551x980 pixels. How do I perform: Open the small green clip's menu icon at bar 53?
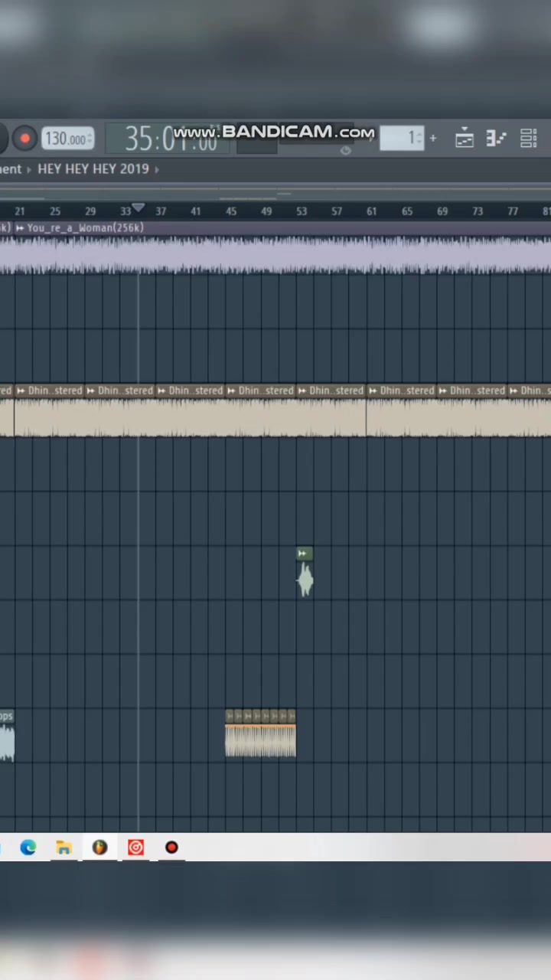click(x=302, y=553)
